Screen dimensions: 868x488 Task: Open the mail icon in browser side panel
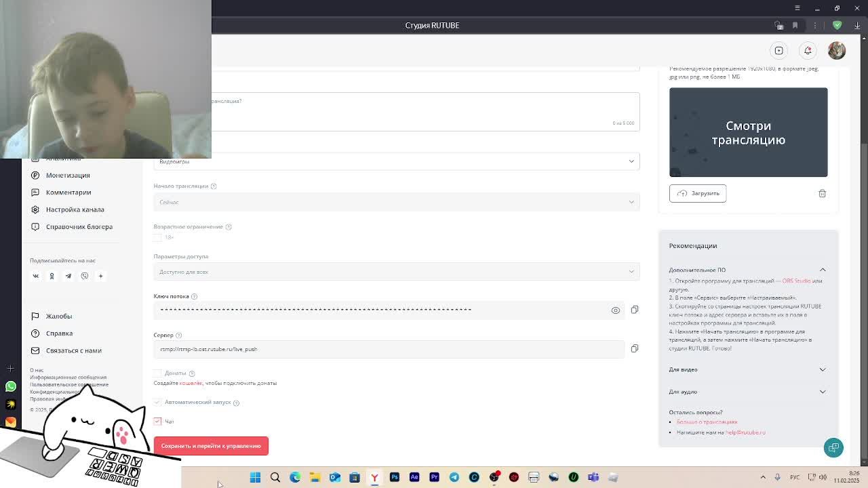coord(10,422)
